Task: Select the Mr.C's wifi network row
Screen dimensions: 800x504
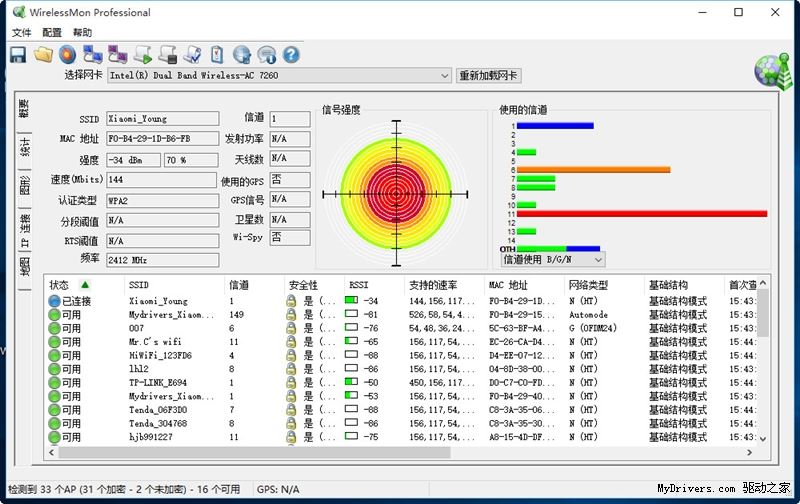Action: pyautogui.click(x=401, y=342)
